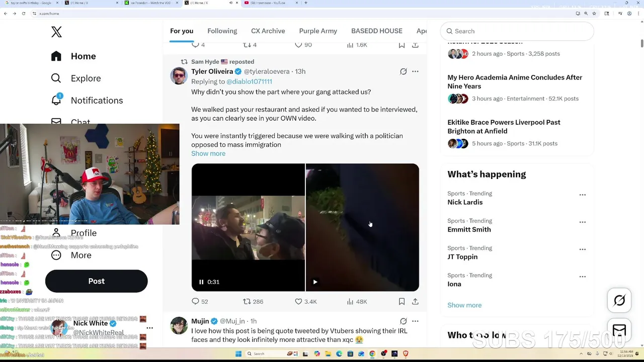The width and height of the screenshot is (644, 362).
Task: Open more options on Tyler Oliveira's post
Action: (x=415, y=71)
